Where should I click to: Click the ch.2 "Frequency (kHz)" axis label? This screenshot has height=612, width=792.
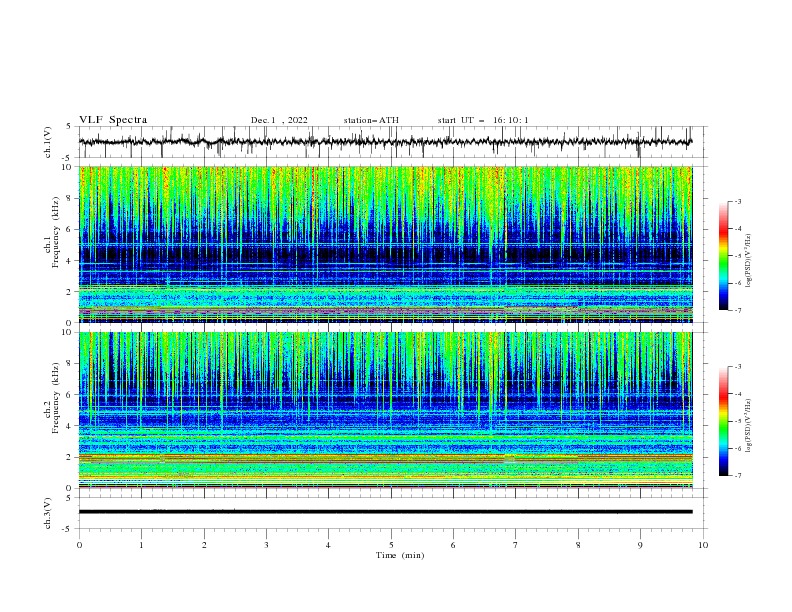[x=56, y=397]
